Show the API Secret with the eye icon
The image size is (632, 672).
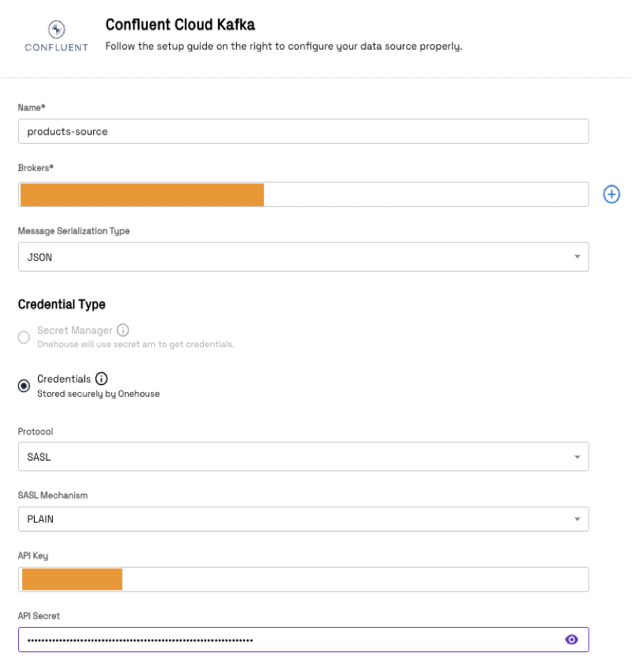point(571,640)
